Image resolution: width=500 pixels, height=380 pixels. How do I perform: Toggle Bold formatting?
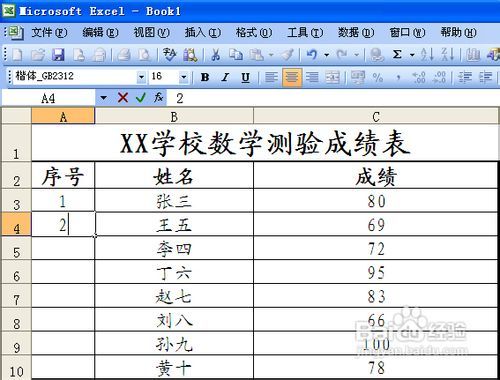(205, 78)
